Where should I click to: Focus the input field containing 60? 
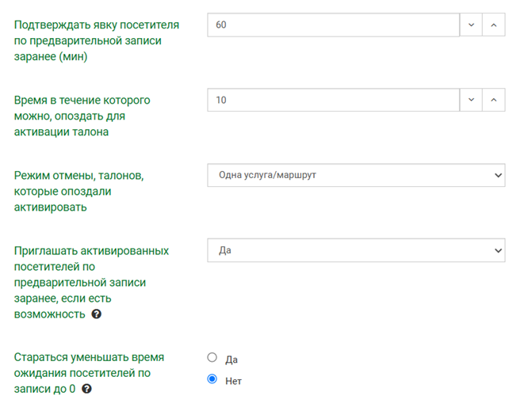333,25
